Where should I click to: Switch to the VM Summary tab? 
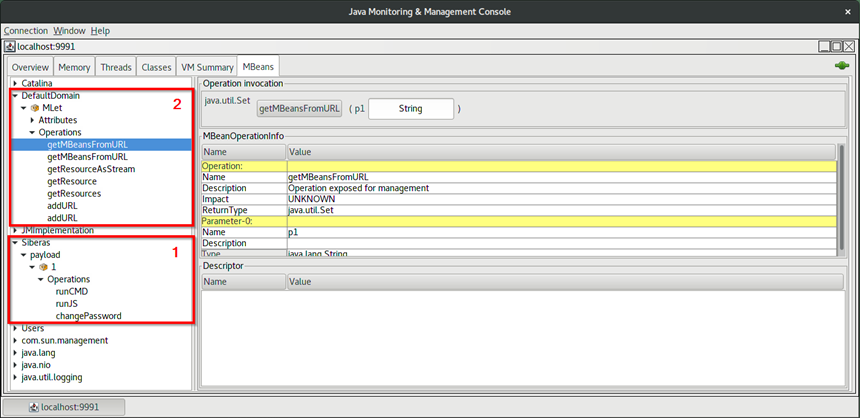pyautogui.click(x=207, y=67)
